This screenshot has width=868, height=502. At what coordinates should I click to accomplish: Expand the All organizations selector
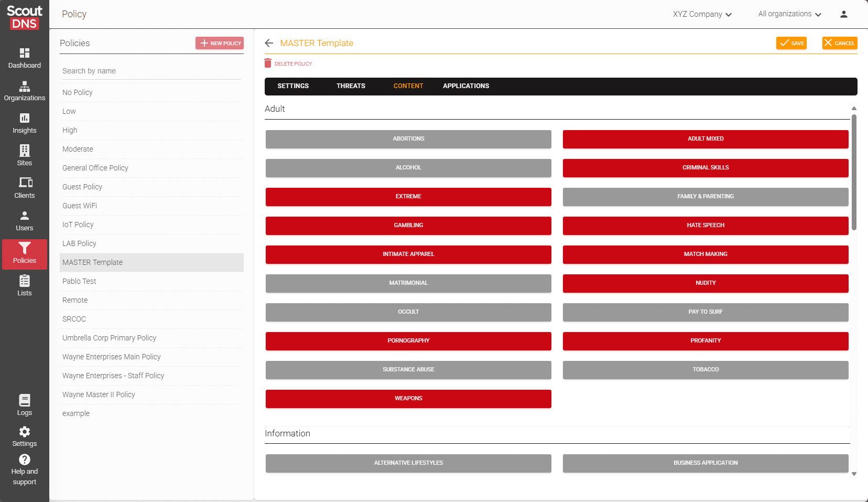click(x=788, y=14)
